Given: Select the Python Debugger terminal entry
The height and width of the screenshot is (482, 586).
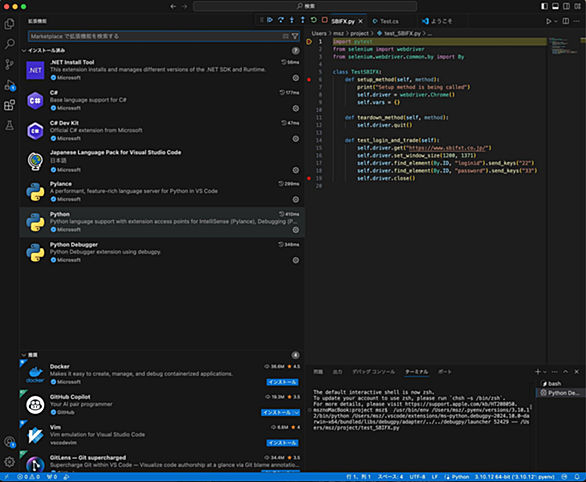Looking at the screenshot, I should point(560,393).
